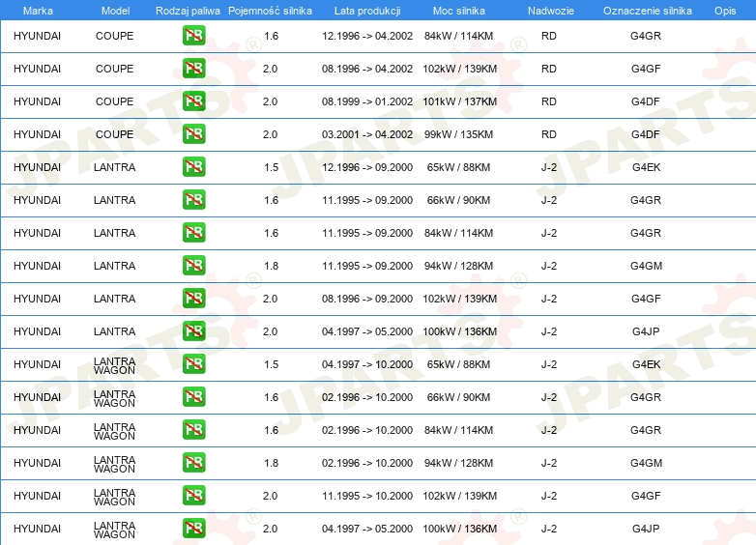Select the date range 03.2001 -> 04.2002
This screenshot has width=756, height=545.
tap(367, 134)
